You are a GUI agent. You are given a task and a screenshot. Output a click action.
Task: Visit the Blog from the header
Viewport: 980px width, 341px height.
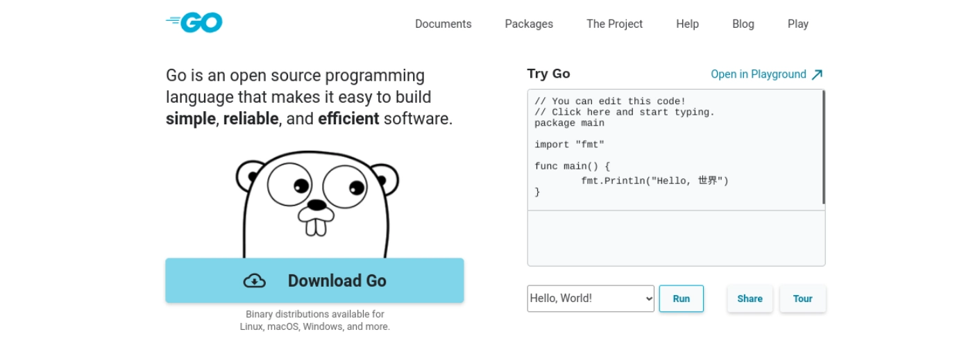[743, 24]
